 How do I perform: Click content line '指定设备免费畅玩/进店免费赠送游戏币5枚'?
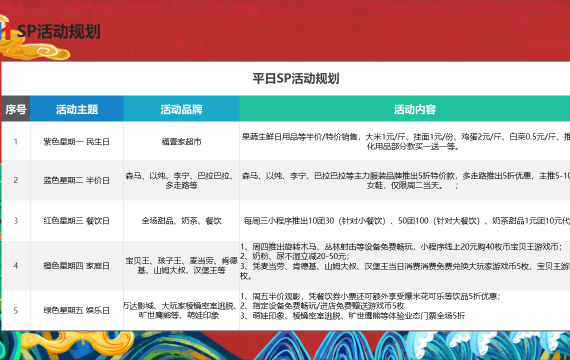point(322,306)
